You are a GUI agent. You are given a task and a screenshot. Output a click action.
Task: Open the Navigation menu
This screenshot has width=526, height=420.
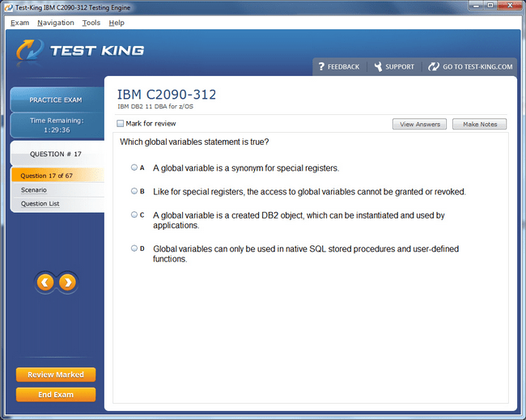tap(56, 23)
